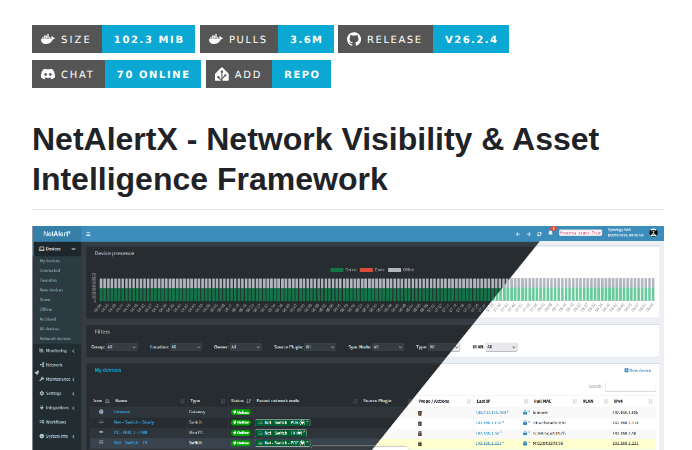Click the back arrow icon in screenshot header
This screenshot has width=692, height=450.
click(518, 234)
